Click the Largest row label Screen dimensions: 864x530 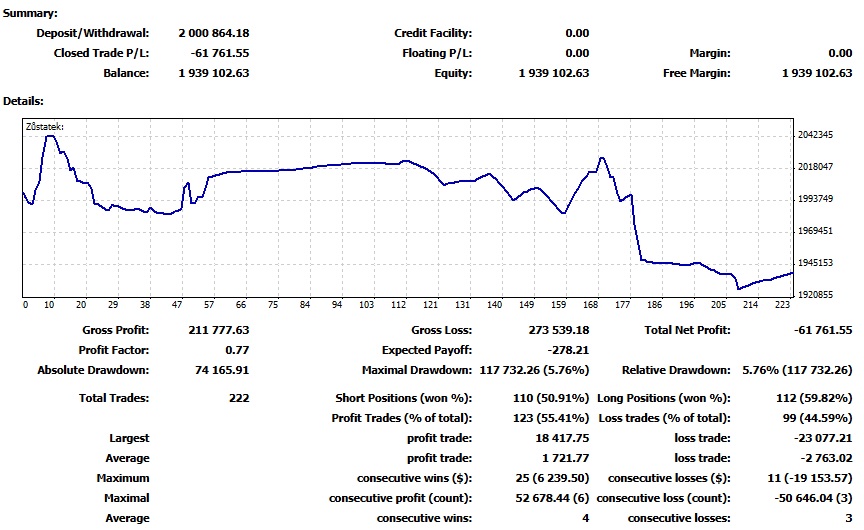pos(129,439)
